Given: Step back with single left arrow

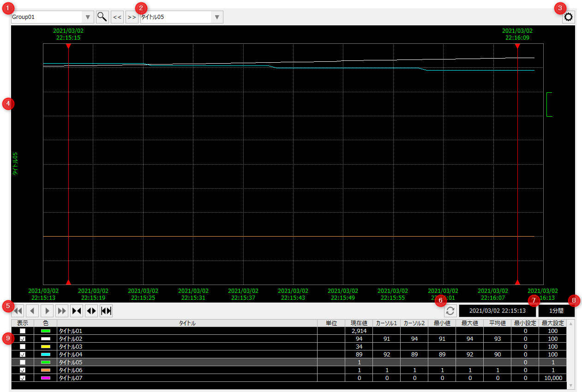Looking at the screenshot, I should click(x=33, y=311).
